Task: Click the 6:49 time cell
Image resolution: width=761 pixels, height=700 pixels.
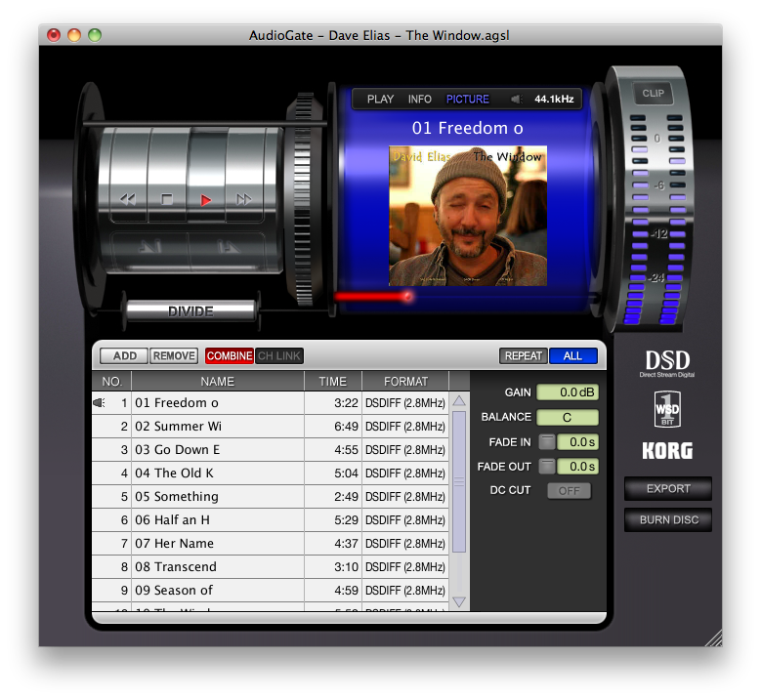Action: click(x=333, y=426)
